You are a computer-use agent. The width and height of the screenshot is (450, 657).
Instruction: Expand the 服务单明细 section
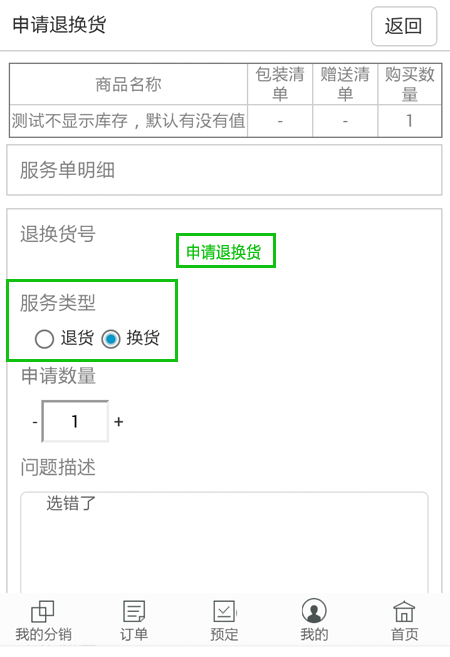click(224, 170)
